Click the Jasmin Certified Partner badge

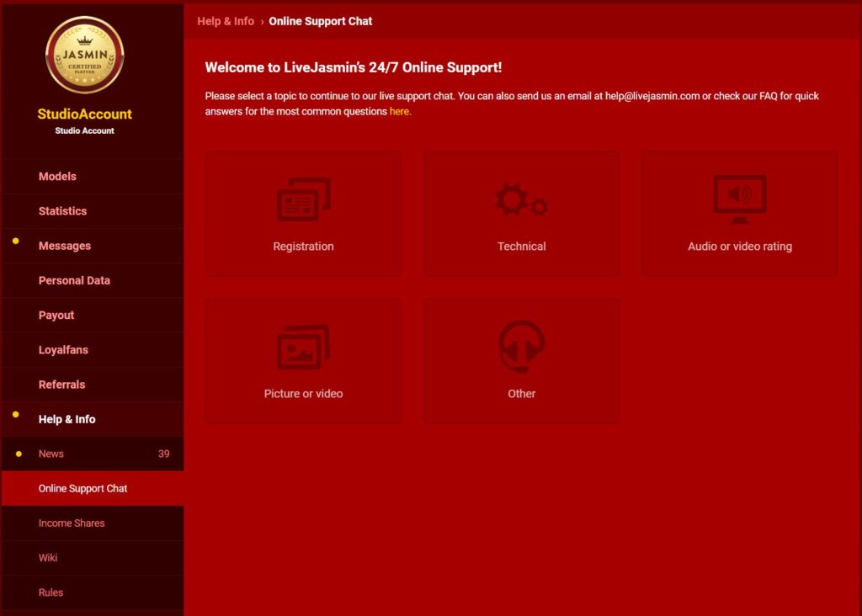(x=85, y=55)
